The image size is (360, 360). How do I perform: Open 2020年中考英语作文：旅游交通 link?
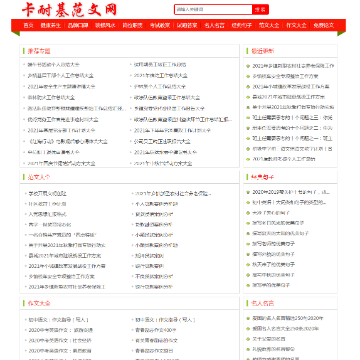tap(61, 330)
